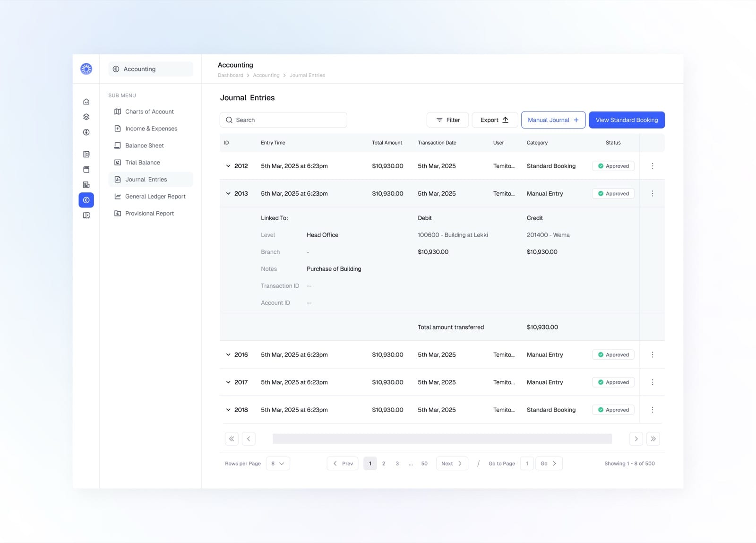Expand journal entry row 2017
Screen dimensions: 756x543
tap(228, 382)
